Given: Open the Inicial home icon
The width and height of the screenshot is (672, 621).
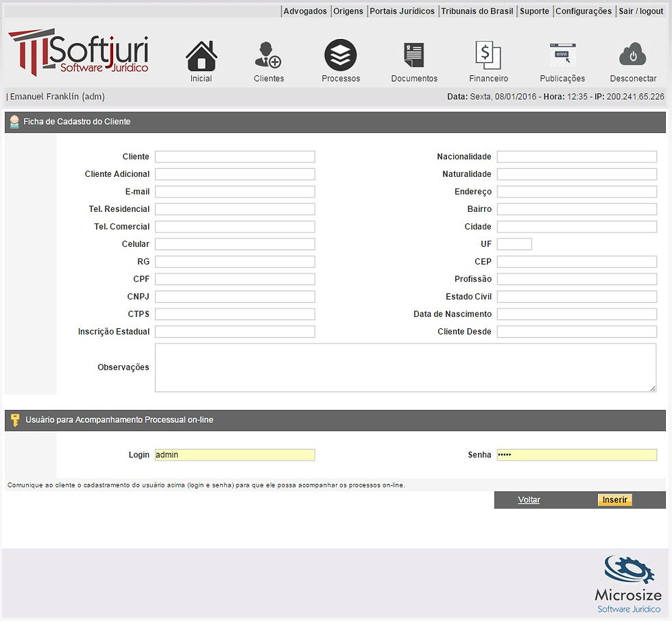Looking at the screenshot, I should coord(201,56).
